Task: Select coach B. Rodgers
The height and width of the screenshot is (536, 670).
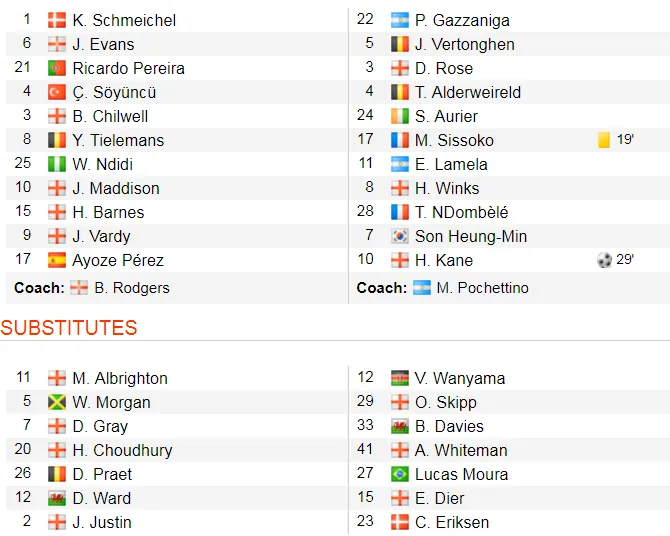Action: click(131, 288)
